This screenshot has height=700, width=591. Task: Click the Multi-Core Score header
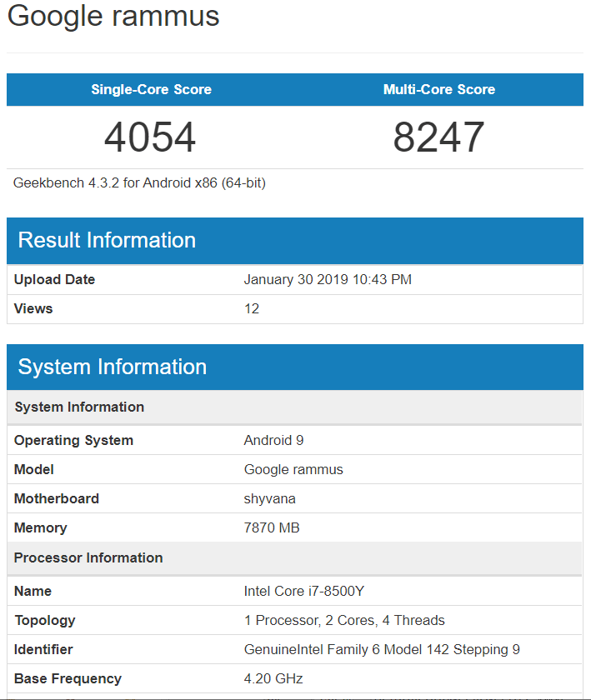(439, 89)
